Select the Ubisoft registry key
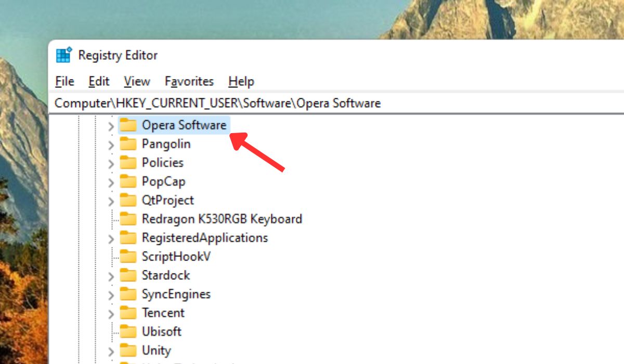The height and width of the screenshot is (364, 624). click(161, 331)
